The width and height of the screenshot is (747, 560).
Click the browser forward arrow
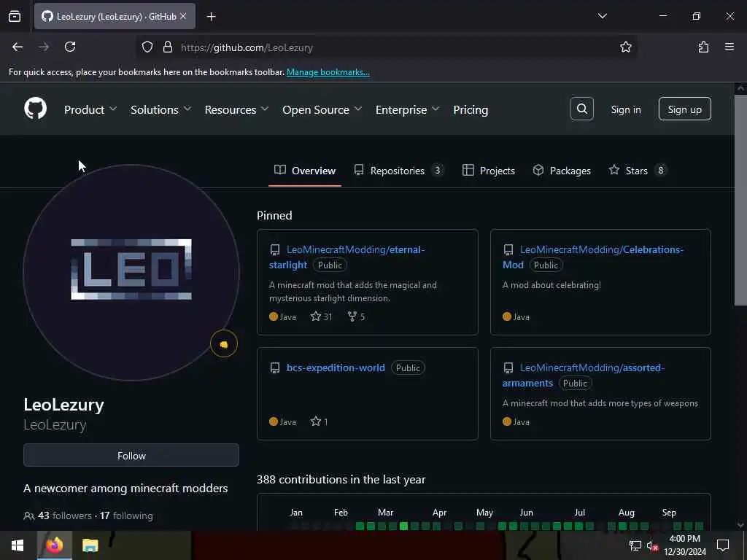point(43,47)
